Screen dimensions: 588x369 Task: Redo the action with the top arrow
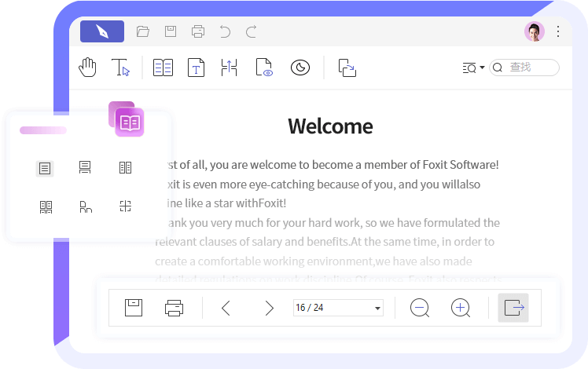[x=252, y=31]
